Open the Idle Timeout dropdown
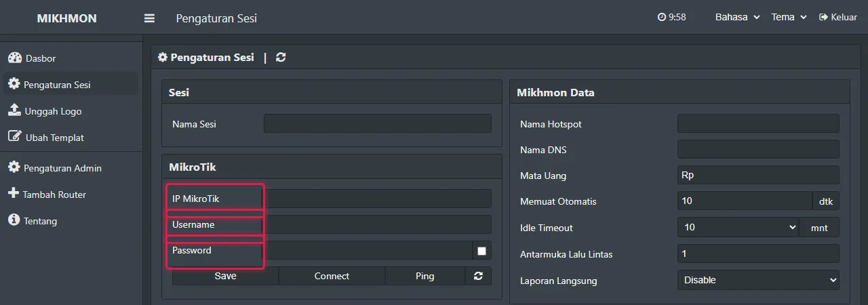 738,227
